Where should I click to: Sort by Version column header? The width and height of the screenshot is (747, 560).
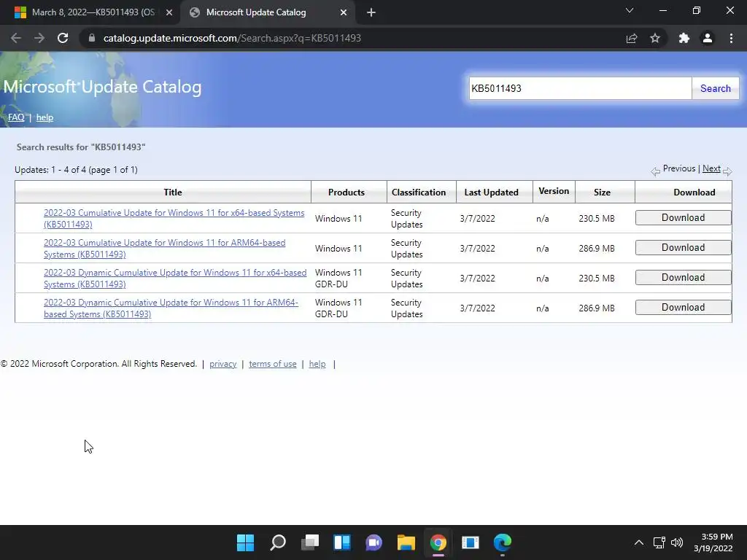(x=554, y=191)
